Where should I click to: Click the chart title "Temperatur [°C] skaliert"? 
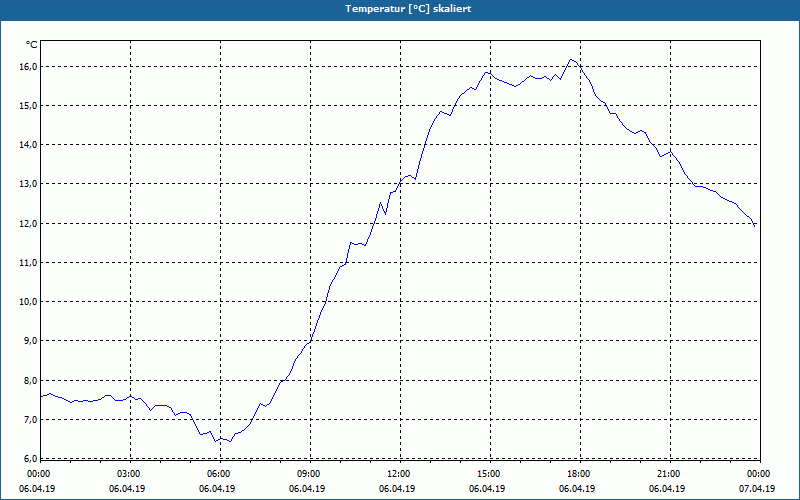coord(408,9)
